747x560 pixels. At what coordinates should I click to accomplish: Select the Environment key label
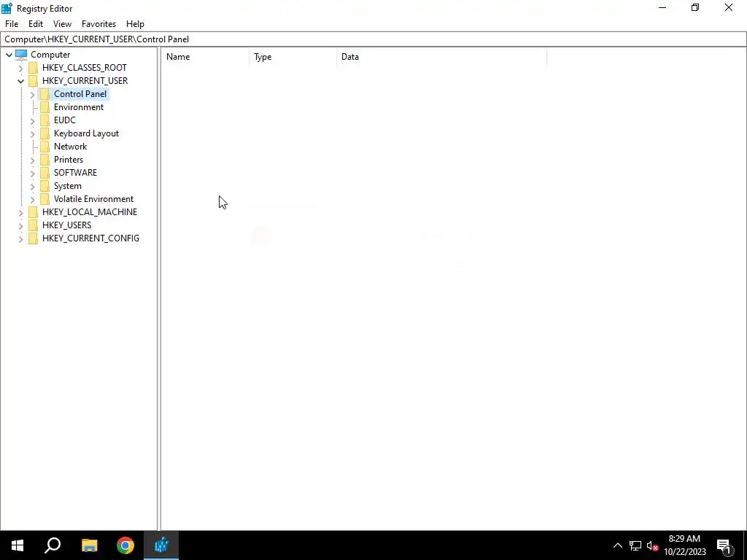[79, 106]
